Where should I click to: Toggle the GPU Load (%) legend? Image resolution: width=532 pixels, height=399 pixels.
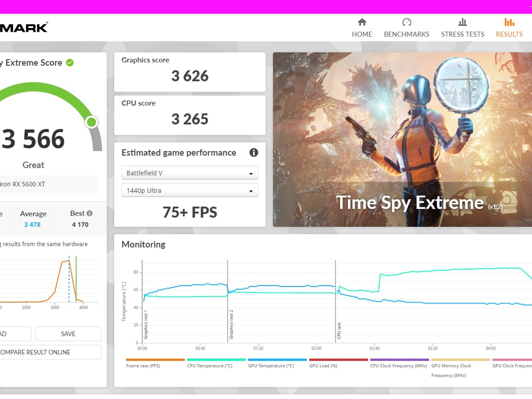[338, 363]
